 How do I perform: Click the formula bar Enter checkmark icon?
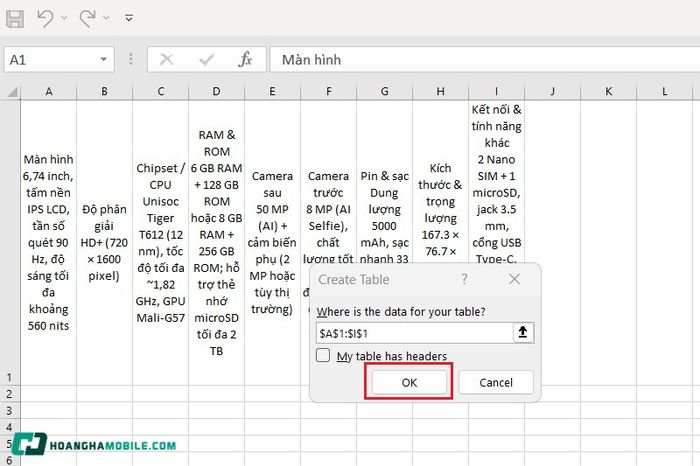pyautogui.click(x=206, y=59)
